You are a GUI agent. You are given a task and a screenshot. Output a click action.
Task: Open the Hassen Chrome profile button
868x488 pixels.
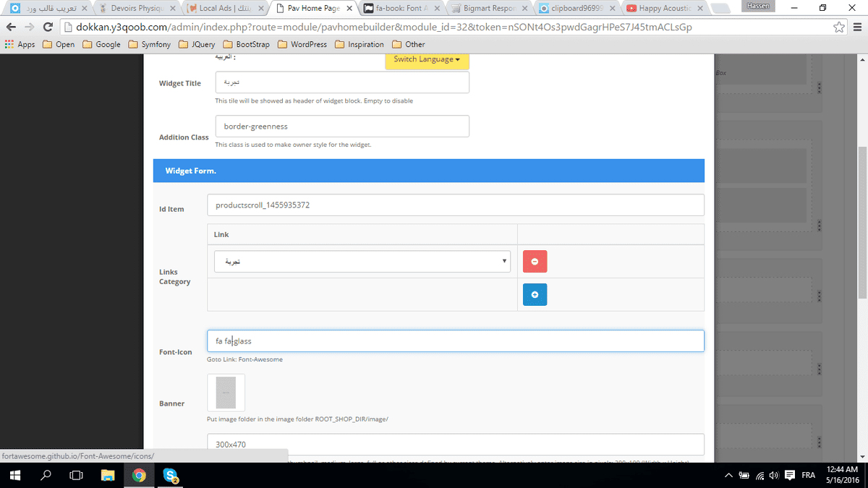pos(759,6)
